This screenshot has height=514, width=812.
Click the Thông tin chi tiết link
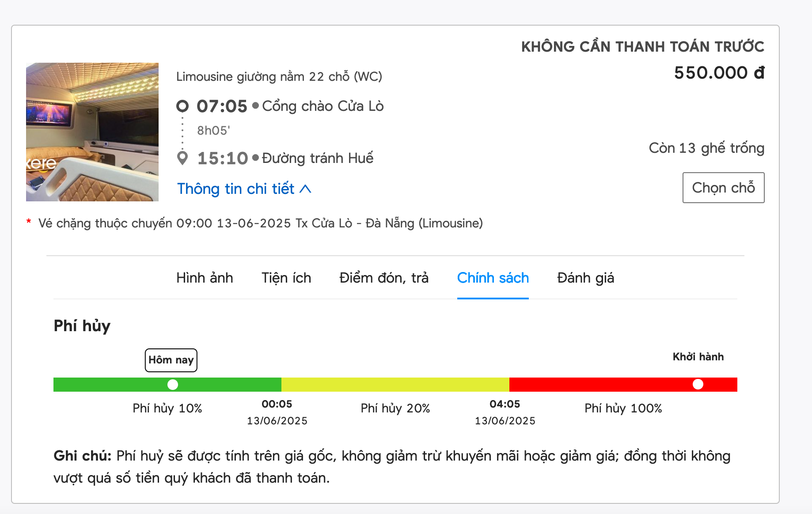(x=236, y=189)
